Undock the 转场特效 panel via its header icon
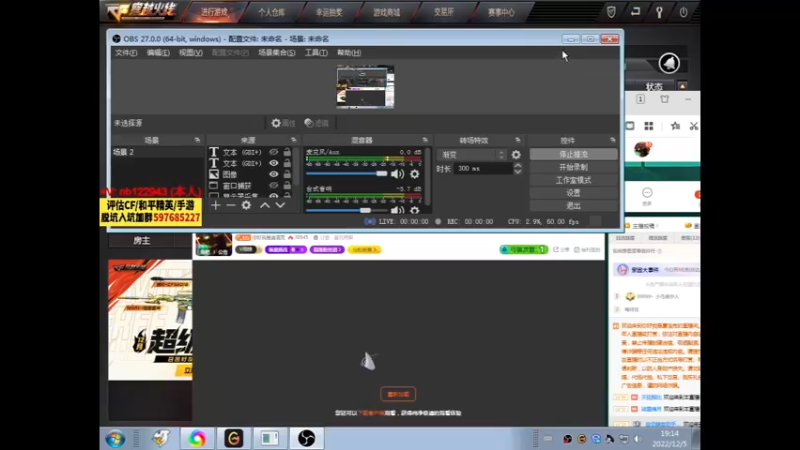The width and height of the screenshot is (800, 450). pyautogui.click(x=518, y=140)
